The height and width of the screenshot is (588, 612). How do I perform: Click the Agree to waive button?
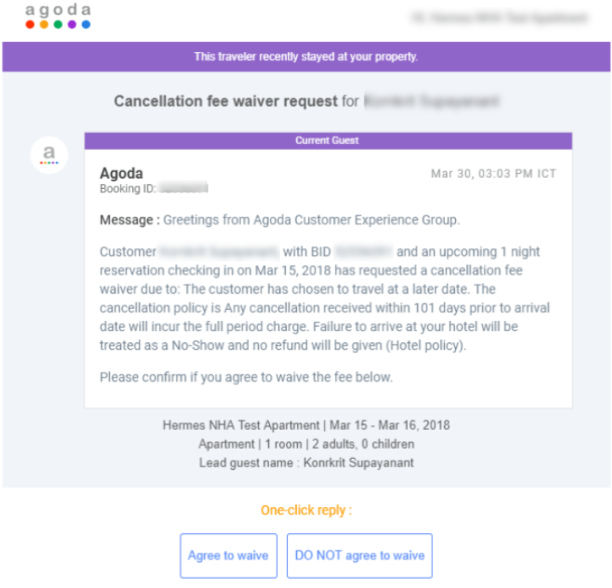(229, 555)
